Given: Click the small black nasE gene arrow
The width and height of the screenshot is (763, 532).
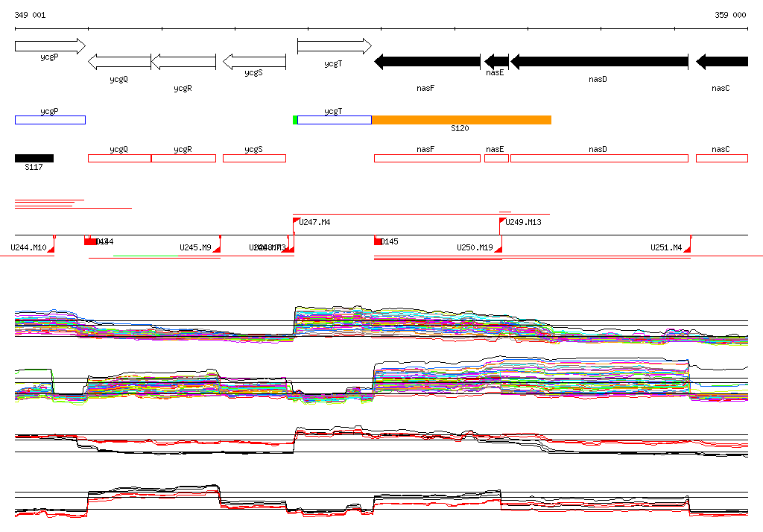Looking at the screenshot, I should 496,62.
